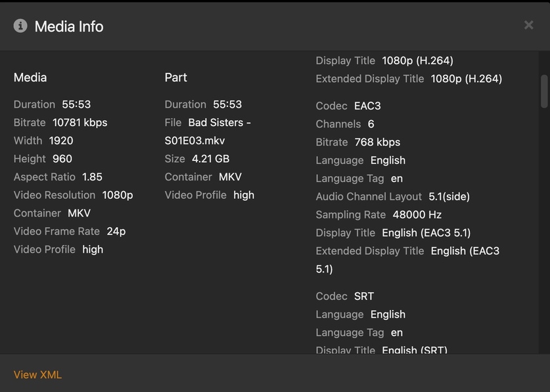Click the Aspect Ratio 1.85 value
The image size is (550, 392).
point(92,177)
